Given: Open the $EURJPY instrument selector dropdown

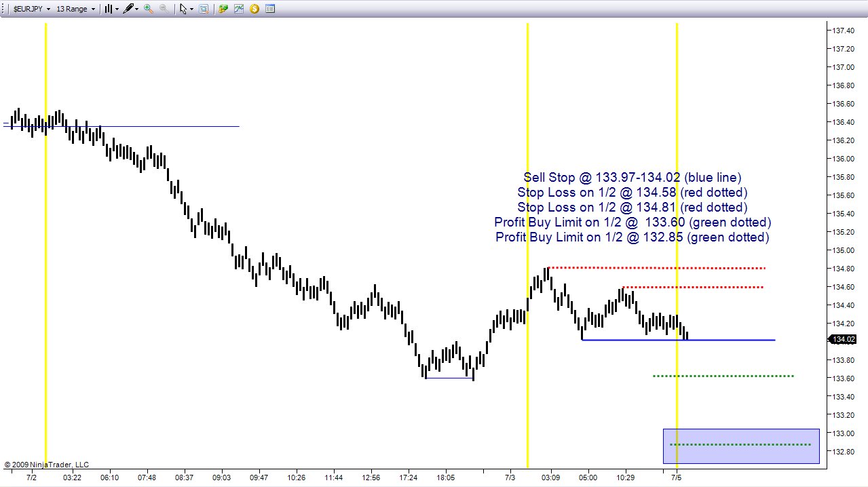Looking at the screenshot, I should [33, 9].
